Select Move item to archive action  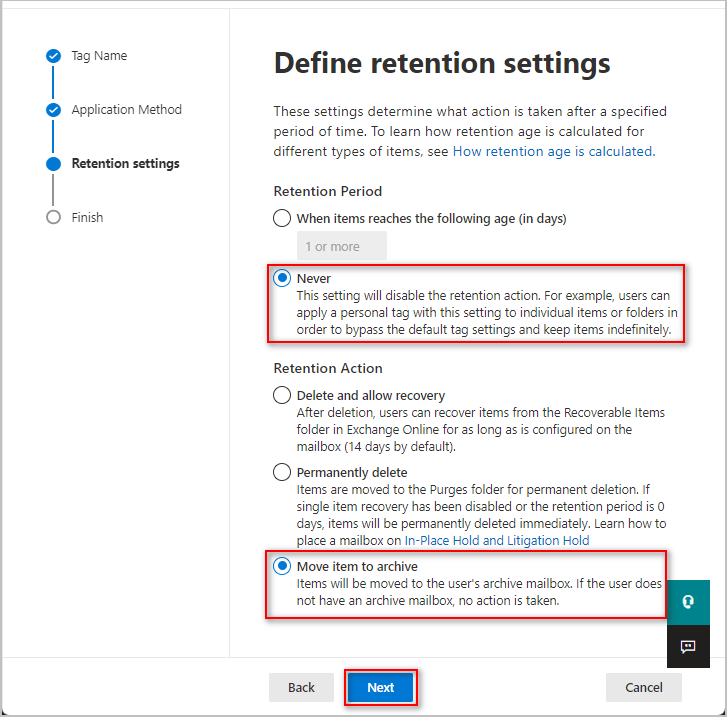click(x=282, y=566)
